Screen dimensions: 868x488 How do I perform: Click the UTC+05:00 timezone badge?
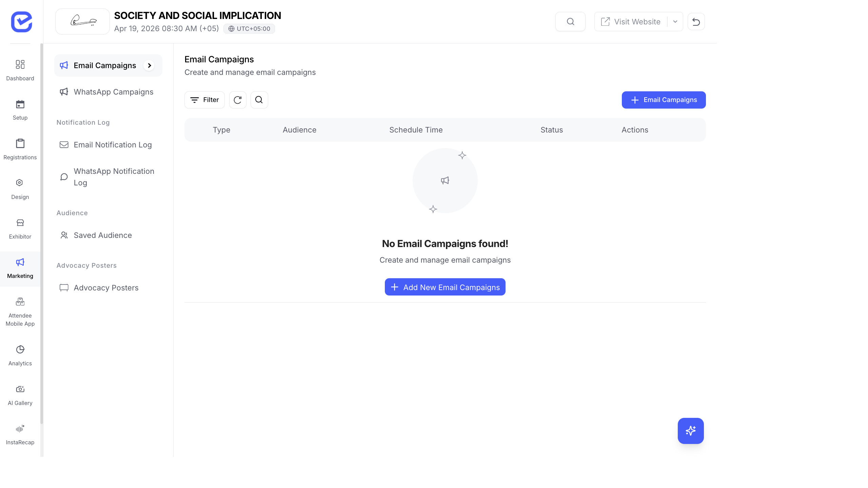point(249,29)
